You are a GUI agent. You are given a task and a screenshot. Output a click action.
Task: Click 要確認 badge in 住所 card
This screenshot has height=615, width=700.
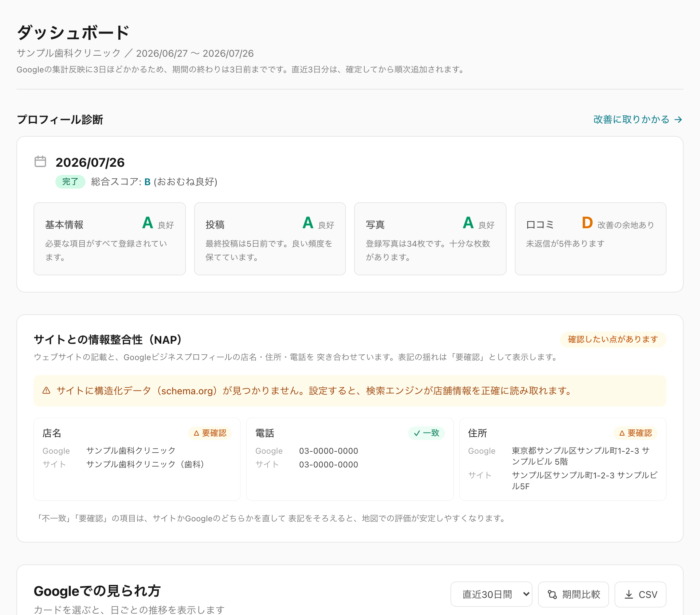pos(635,433)
